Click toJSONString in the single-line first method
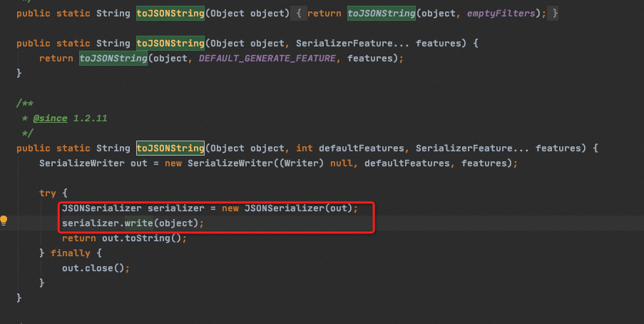The image size is (644, 324). click(x=170, y=14)
